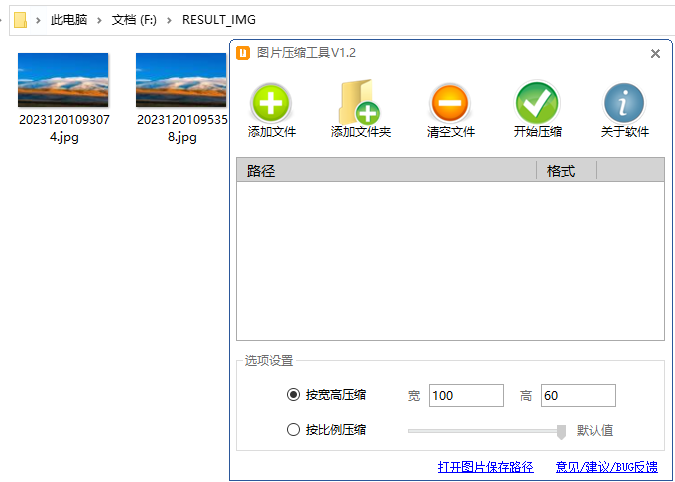Expand chevron after 文档 (F:) breadcrumb
Image resolution: width=675 pixels, height=482 pixels.
(x=169, y=20)
